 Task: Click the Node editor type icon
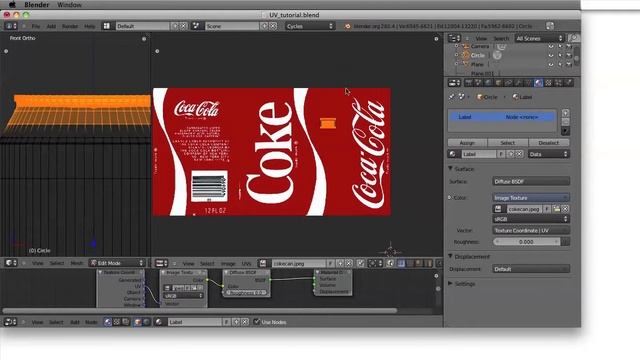pyautogui.click(x=11, y=322)
